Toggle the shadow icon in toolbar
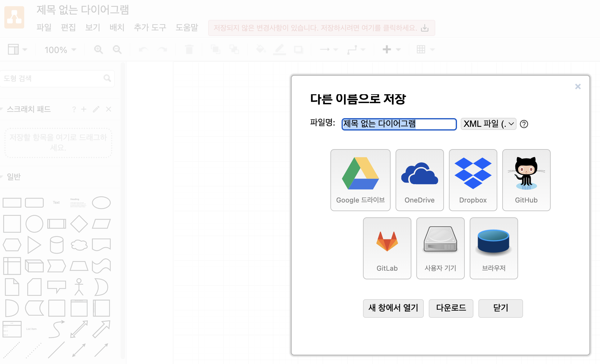This screenshot has height=364, width=600. click(298, 49)
